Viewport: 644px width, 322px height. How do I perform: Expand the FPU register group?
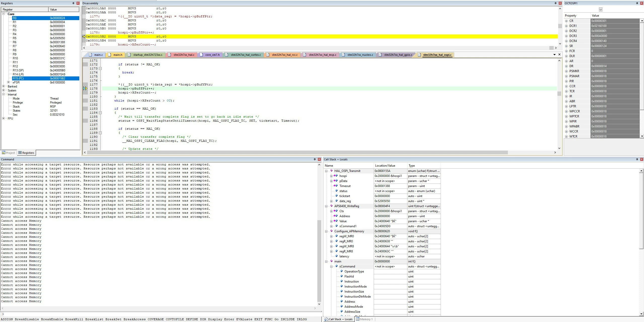(4, 119)
